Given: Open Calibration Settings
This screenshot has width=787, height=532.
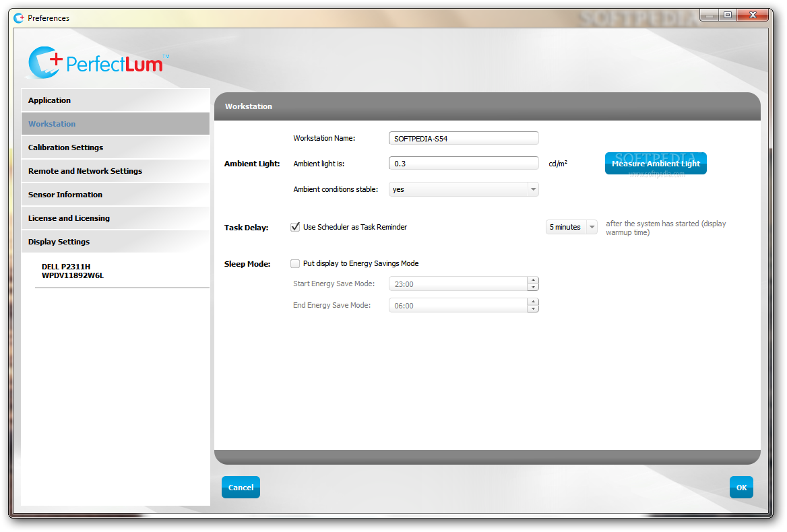Looking at the screenshot, I should (x=115, y=147).
